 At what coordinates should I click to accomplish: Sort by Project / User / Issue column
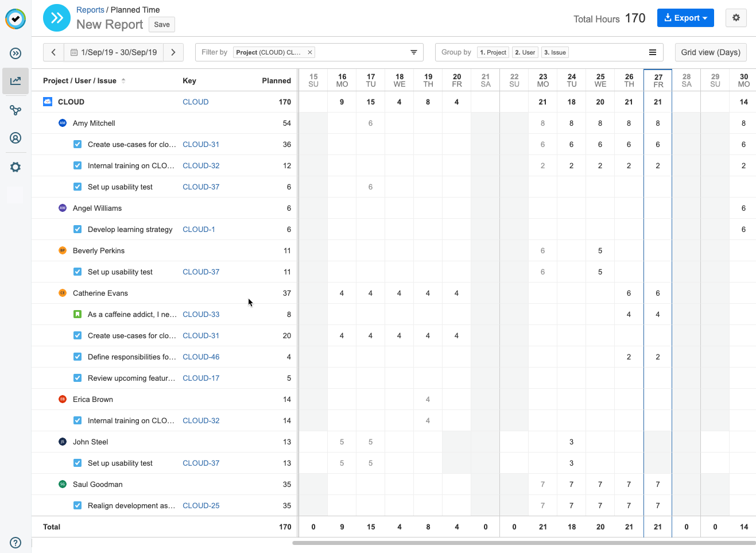point(80,80)
